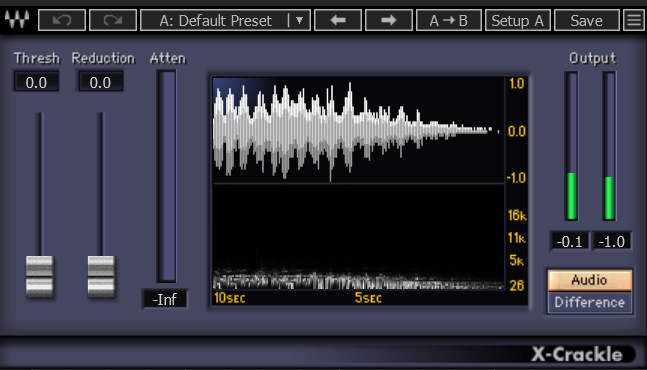Click the 5sec time label
Image resolution: width=647 pixels, height=370 pixels.
[368, 298]
